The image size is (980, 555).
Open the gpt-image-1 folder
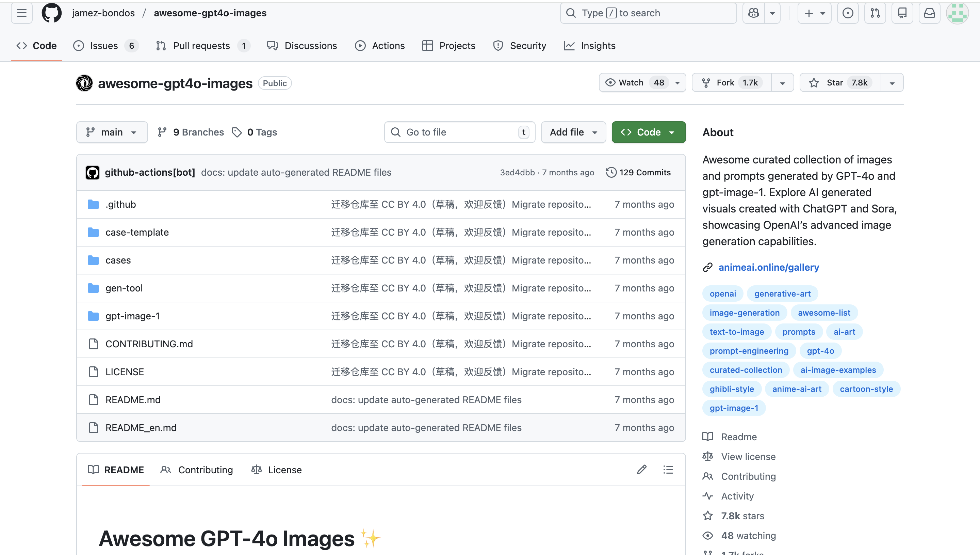pos(132,316)
